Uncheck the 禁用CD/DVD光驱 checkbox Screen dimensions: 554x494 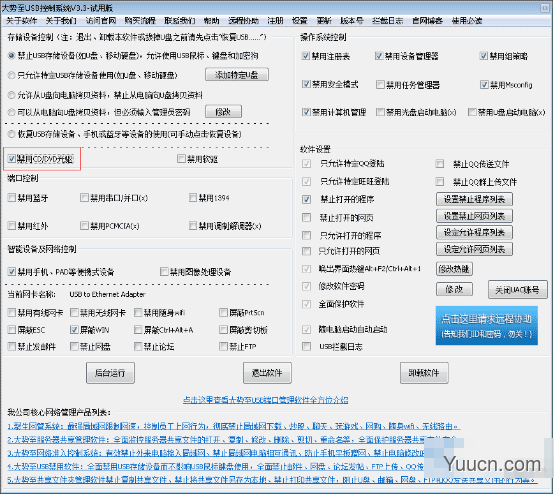[x=12, y=159]
